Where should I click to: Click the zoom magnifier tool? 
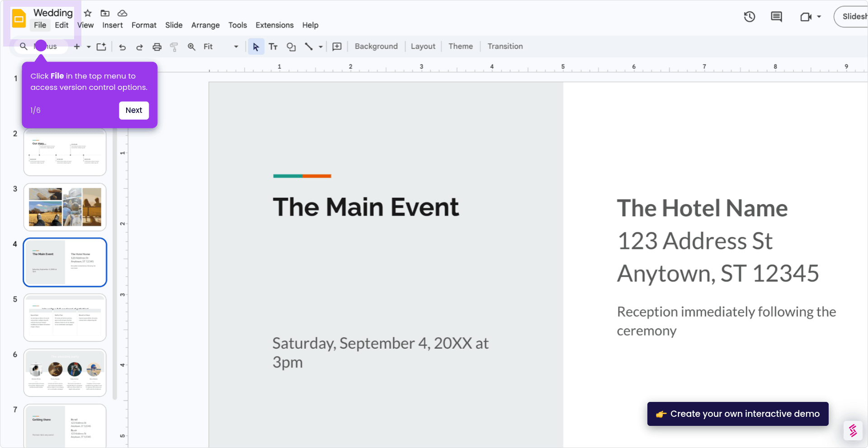pos(192,47)
